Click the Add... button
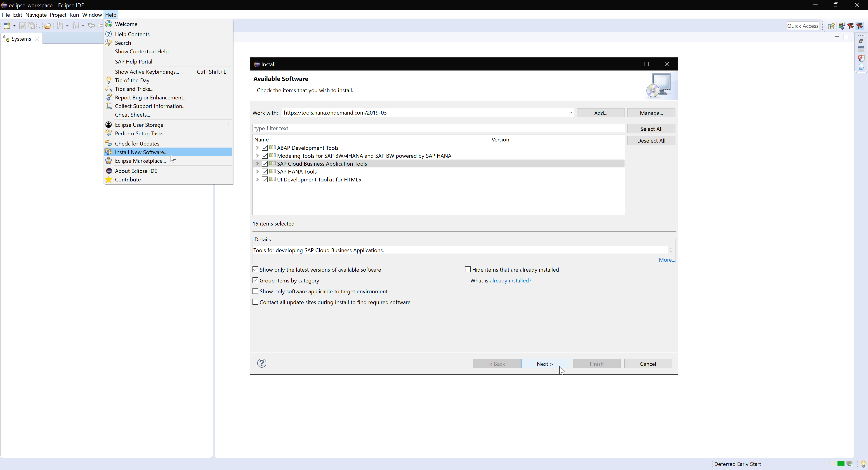 pos(600,113)
